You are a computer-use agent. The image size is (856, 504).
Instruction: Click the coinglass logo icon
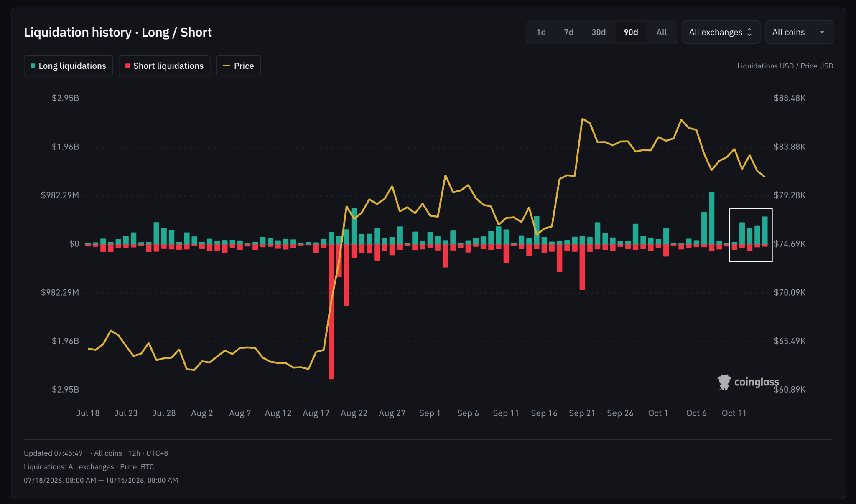click(x=724, y=382)
